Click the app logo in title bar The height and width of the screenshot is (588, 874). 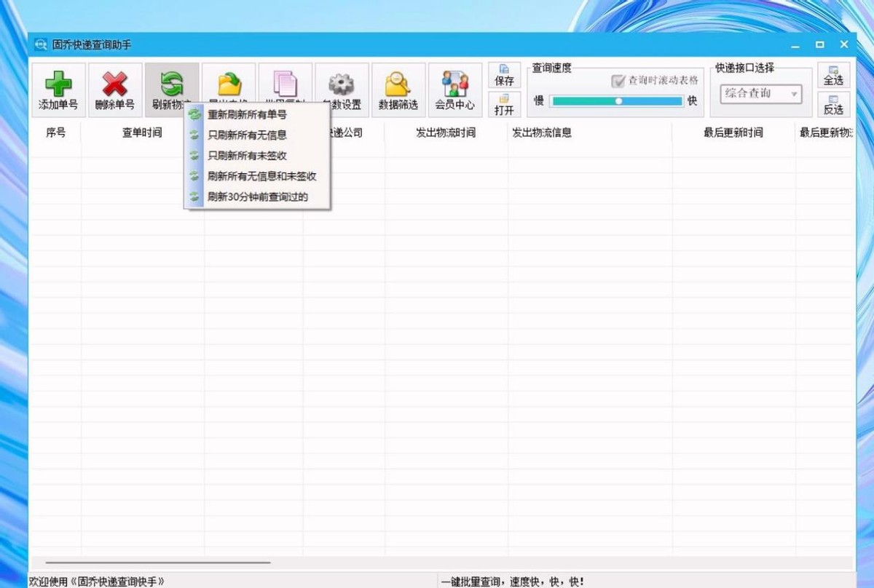[40, 44]
